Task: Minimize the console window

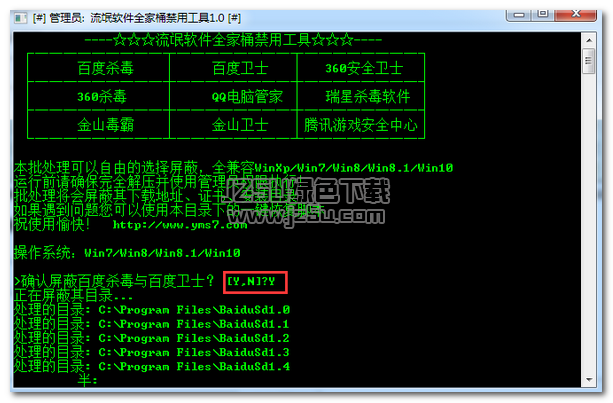Action: coord(519,14)
